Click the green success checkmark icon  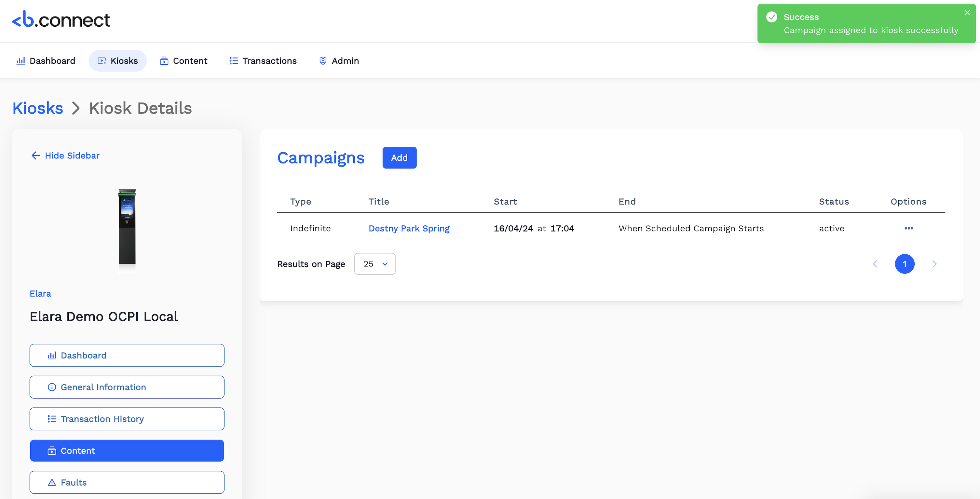771,17
